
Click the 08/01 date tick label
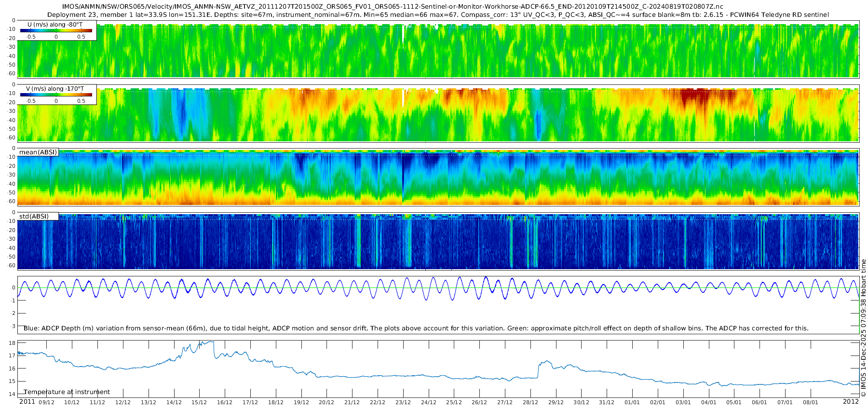811,402
